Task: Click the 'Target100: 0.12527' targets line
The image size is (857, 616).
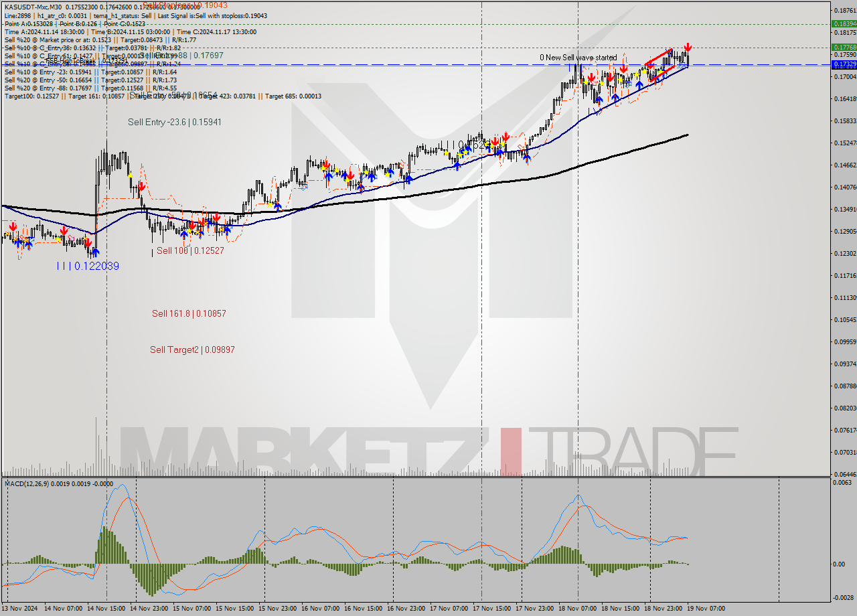Action: (163, 96)
